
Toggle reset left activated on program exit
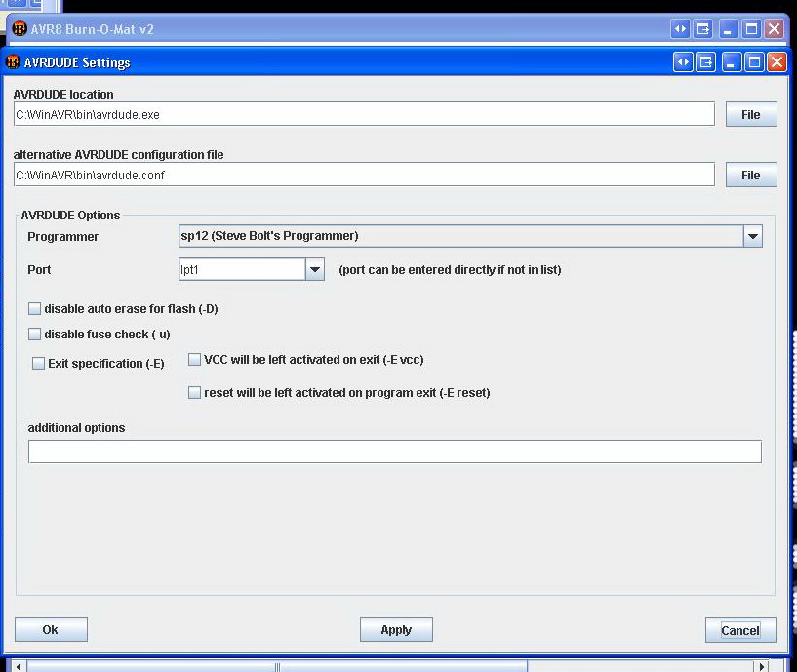tap(194, 392)
